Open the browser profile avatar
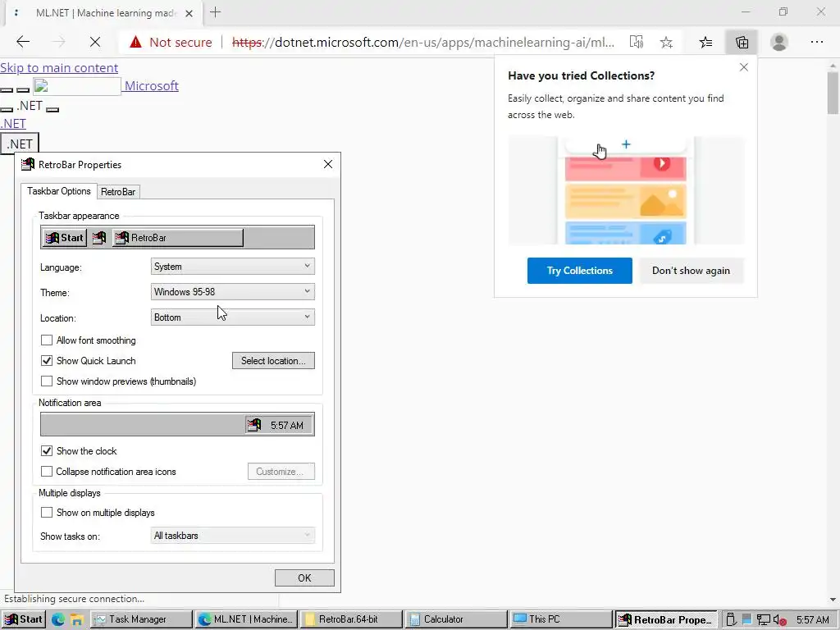Image resolution: width=840 pixels, height=630 pixels. pos(779,42)
